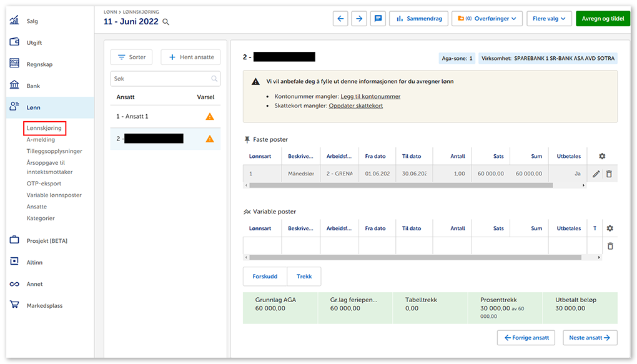Open the comments speech bubble icon
The image size is (637, 364).
pyautogui.click(x=377, y=19)
